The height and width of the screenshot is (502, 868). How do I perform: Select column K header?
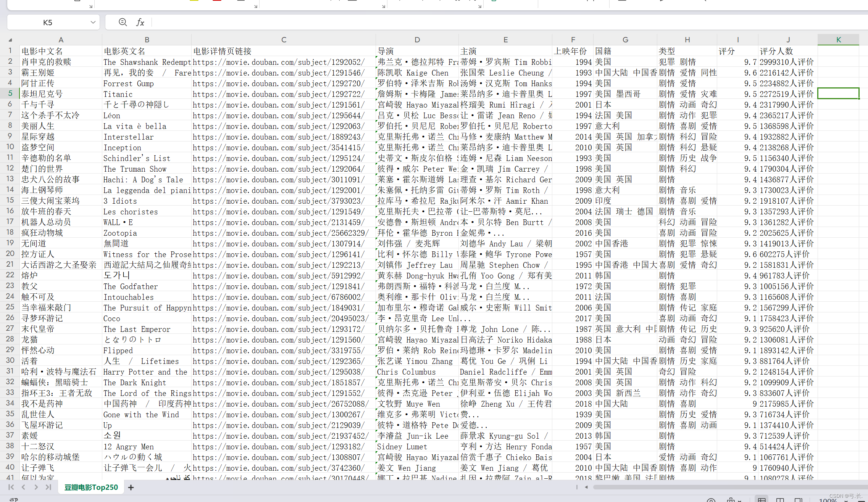pyautogui.click(x=838, y=40)
